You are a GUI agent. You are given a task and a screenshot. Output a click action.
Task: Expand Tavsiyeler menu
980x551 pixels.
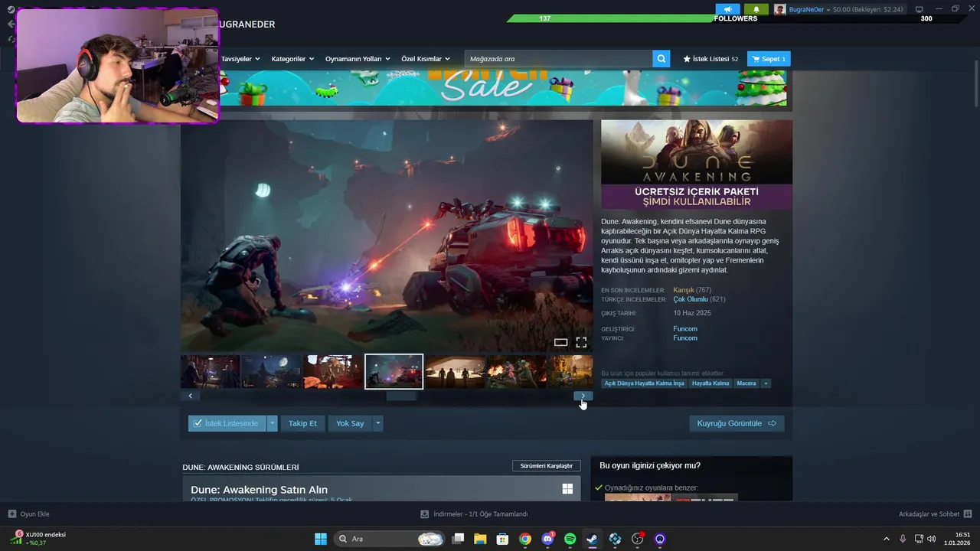240,59
